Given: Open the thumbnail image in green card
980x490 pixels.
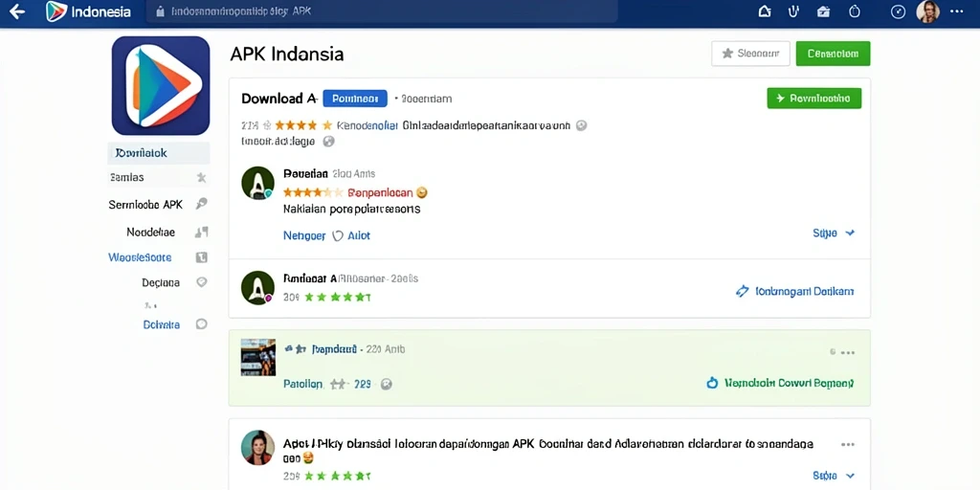Looking at the screenshot, I should pos(258,357).
